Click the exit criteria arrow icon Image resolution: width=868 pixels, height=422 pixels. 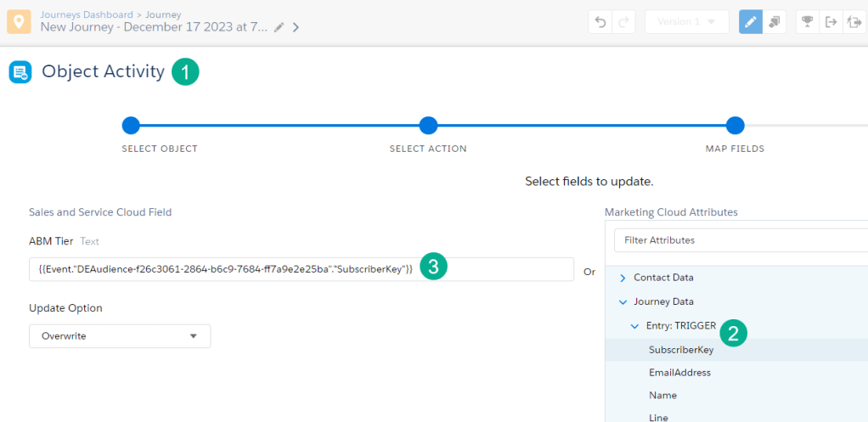coord(831,23)
